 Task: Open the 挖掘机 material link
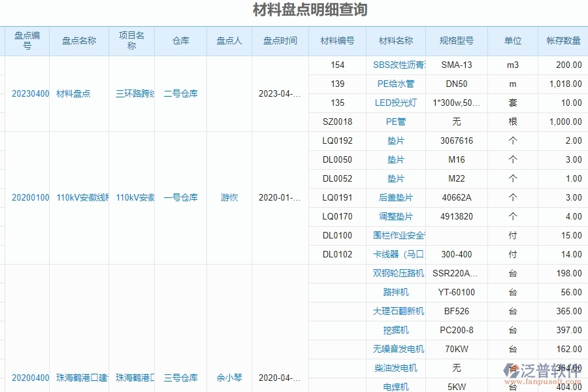[x=395, y=331]
